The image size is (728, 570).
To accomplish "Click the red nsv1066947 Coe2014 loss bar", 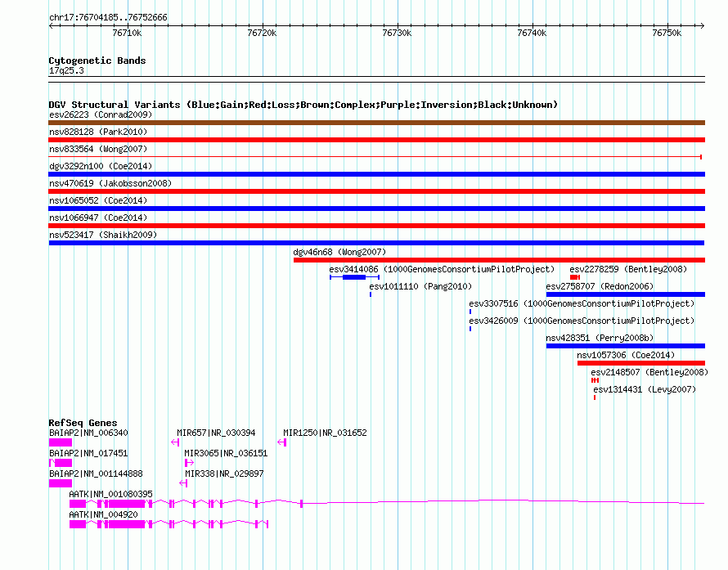I will pos(376,226).
